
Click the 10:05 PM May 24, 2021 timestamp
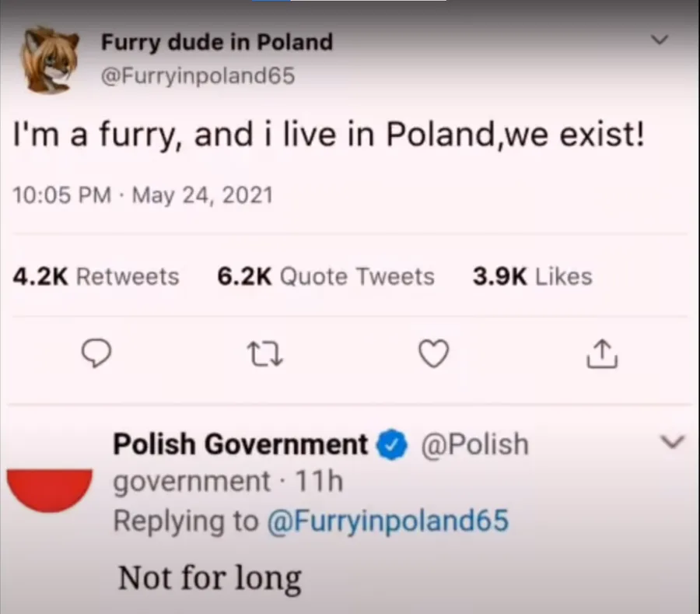coord(142,195)
